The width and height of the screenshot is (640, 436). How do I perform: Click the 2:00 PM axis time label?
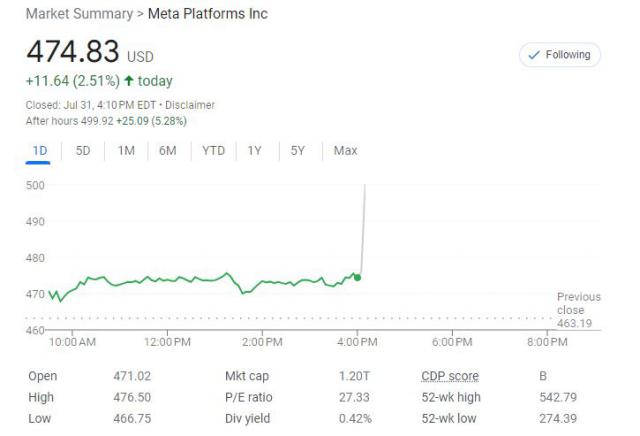click(x=261, y=342)
